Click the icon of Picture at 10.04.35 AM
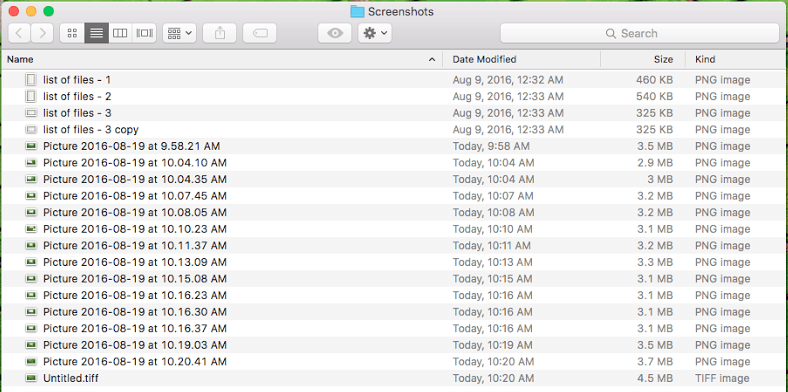Viewport: 788px width, 392px height. 31,179
